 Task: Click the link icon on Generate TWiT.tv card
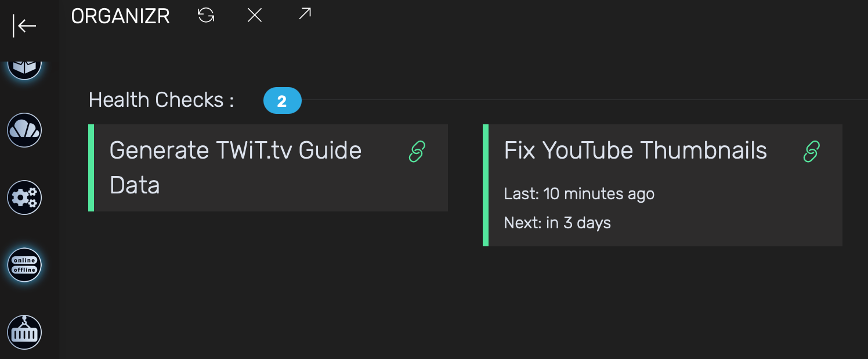[417, 152]
